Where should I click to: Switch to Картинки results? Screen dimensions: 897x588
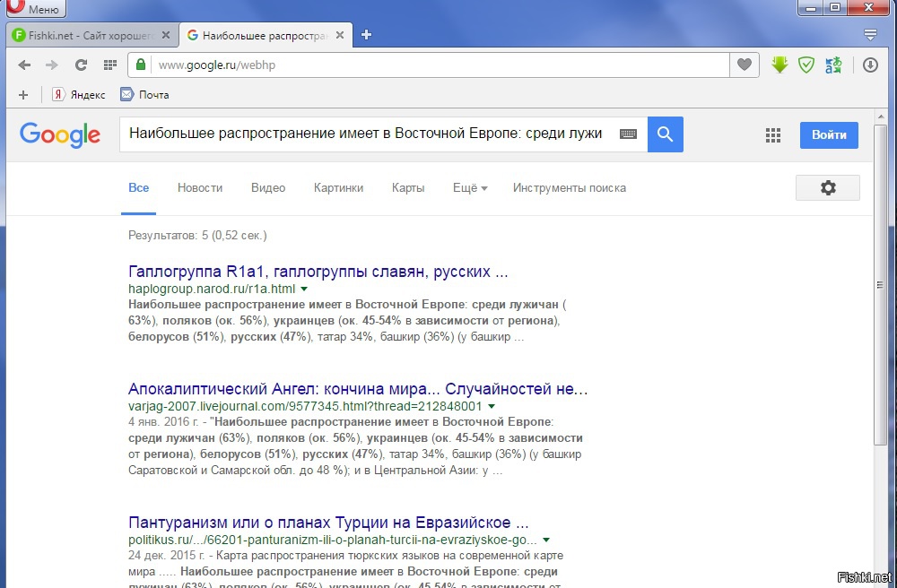[x=338, y=188]
